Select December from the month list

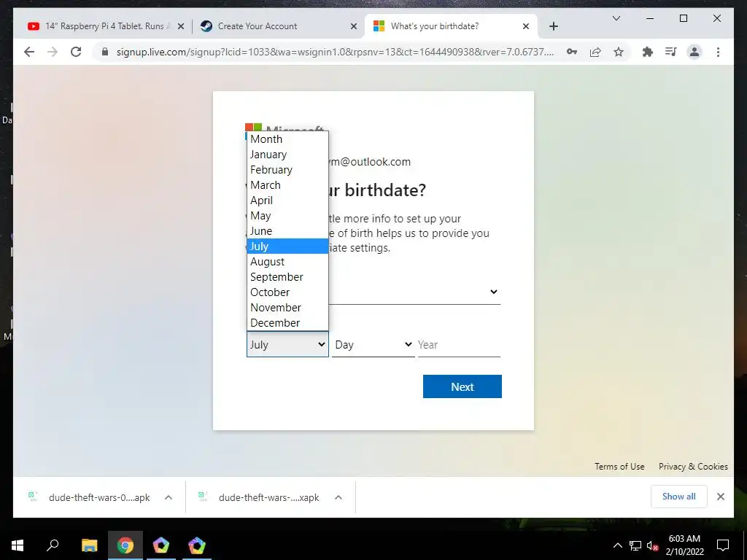pyautogui.click(x=287, y=322)
